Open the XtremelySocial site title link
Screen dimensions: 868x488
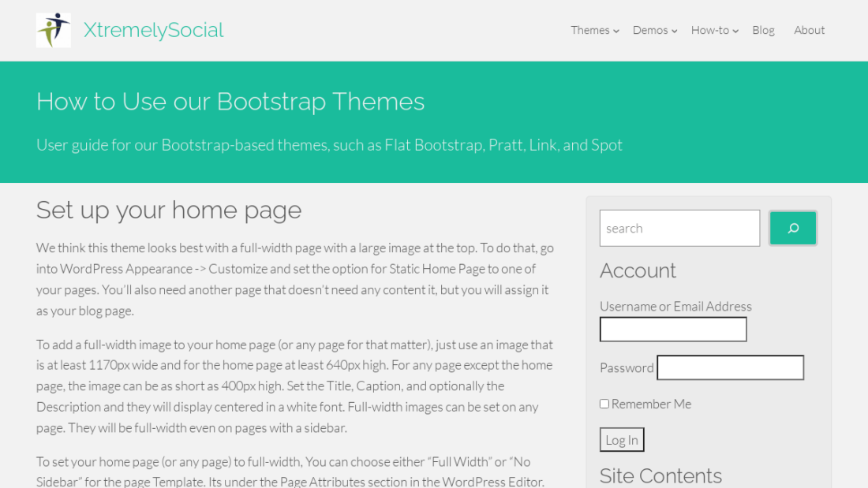tap(153, 30)
